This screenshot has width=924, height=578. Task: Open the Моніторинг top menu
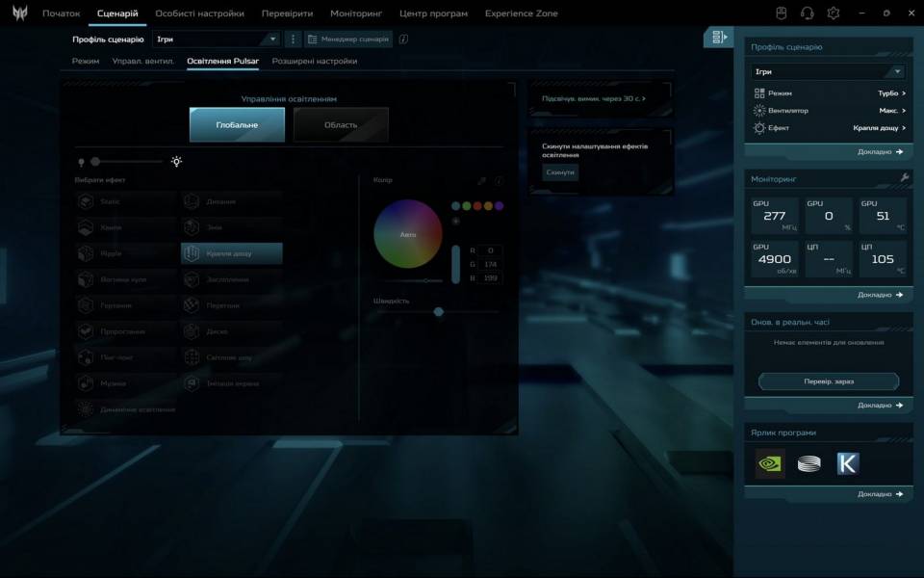click(356, 13)
